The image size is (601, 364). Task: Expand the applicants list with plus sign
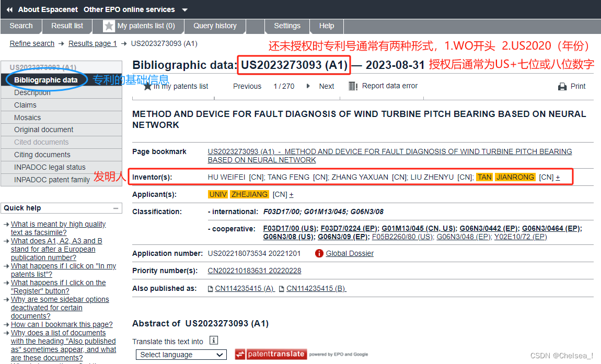click(x=291, y=195)
